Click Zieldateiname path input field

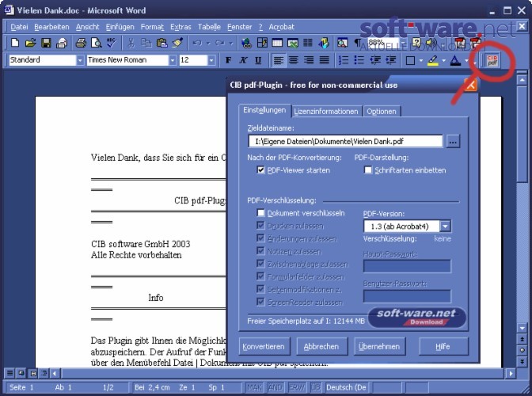click(345, 141)
